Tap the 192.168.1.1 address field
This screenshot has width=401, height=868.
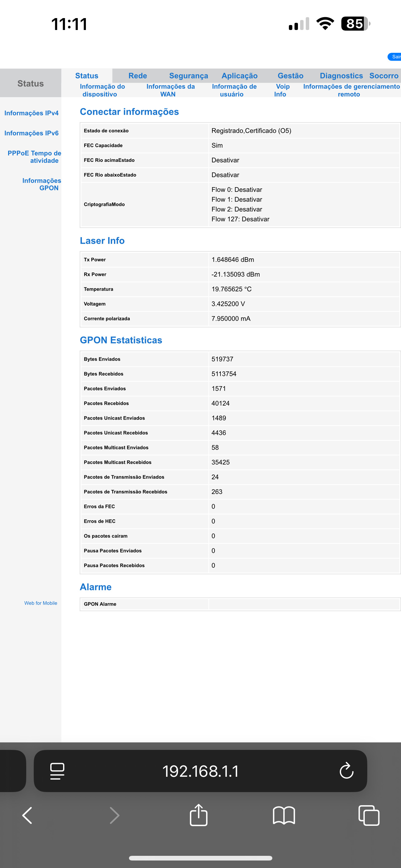[200, 771]
